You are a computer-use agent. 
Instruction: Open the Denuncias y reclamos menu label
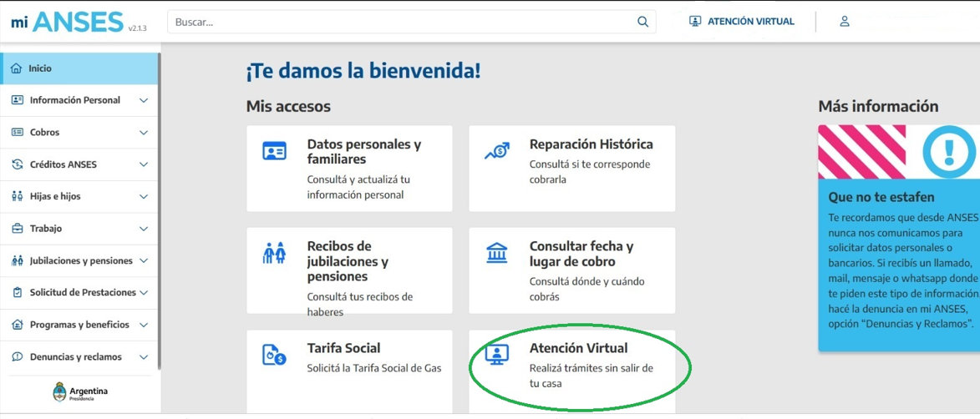(76, 357)
